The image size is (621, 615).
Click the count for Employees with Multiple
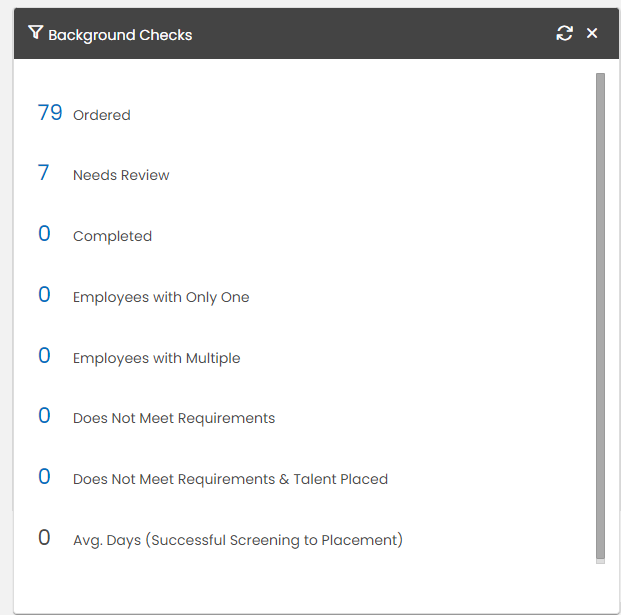pos(44,355)
